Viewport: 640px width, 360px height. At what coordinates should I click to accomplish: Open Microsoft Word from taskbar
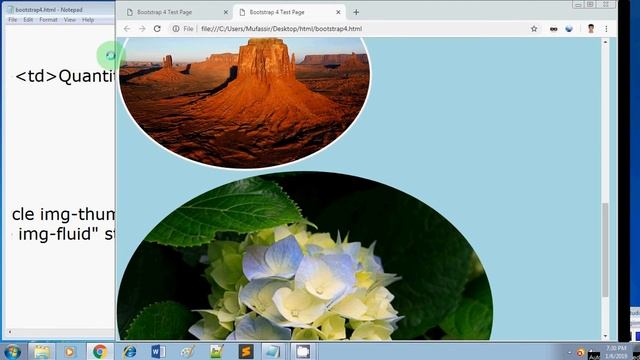[x=158, y=351]
